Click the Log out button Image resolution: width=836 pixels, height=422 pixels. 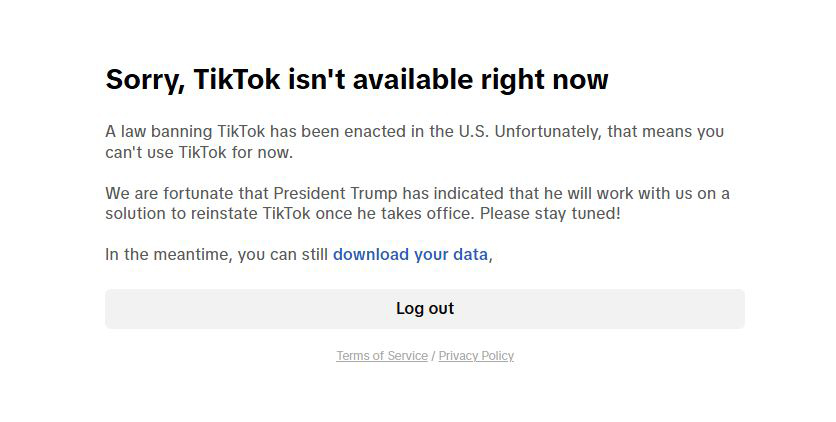tap(424, 309)
